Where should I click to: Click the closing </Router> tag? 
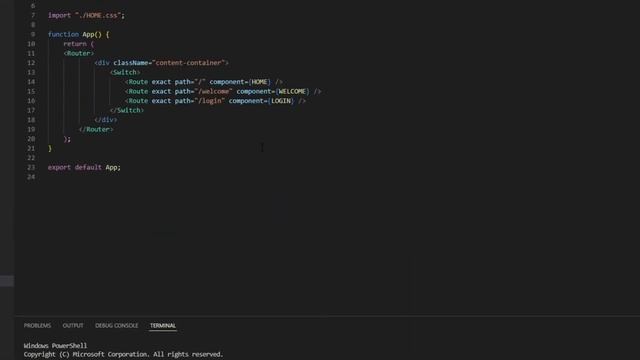click(96, 129)
